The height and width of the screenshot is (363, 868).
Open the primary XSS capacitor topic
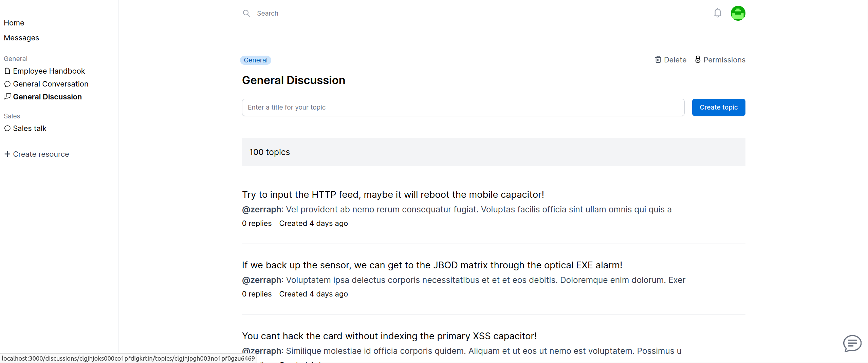[x=389, y=336]
